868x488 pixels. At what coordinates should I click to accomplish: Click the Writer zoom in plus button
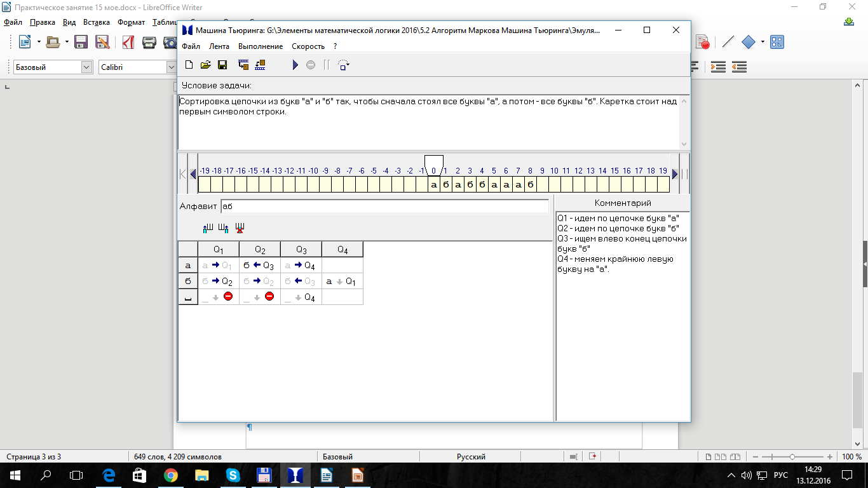(830, 457)
